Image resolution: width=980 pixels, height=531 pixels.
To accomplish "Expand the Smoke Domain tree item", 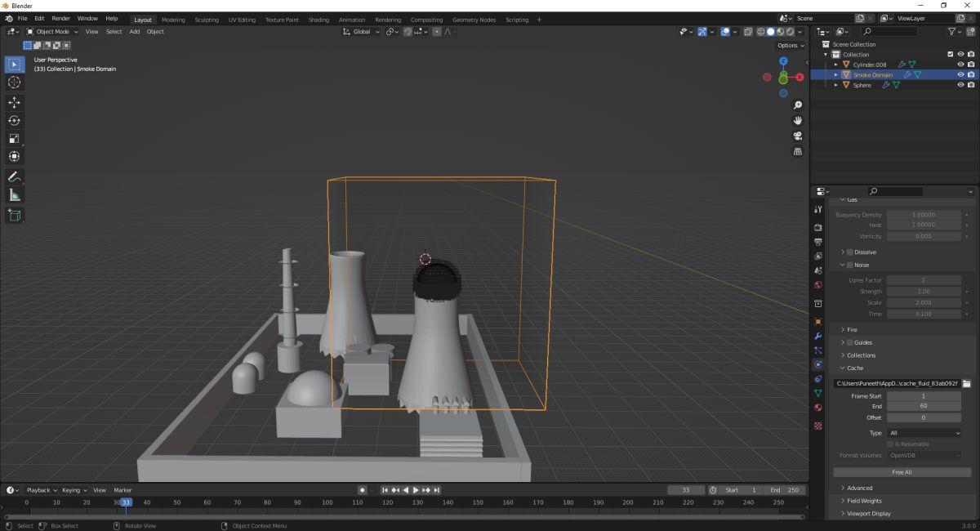I will (x=835, y=74).
